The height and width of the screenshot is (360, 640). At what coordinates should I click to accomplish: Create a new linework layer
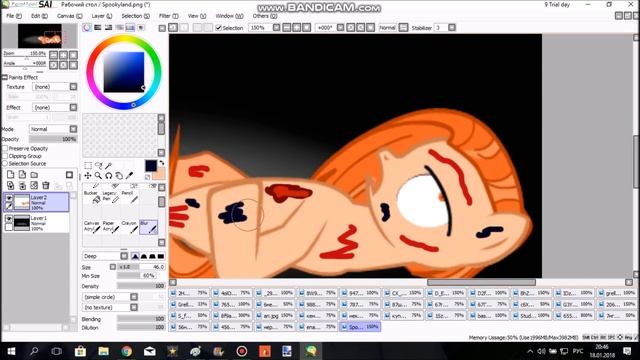pos(22,175)
